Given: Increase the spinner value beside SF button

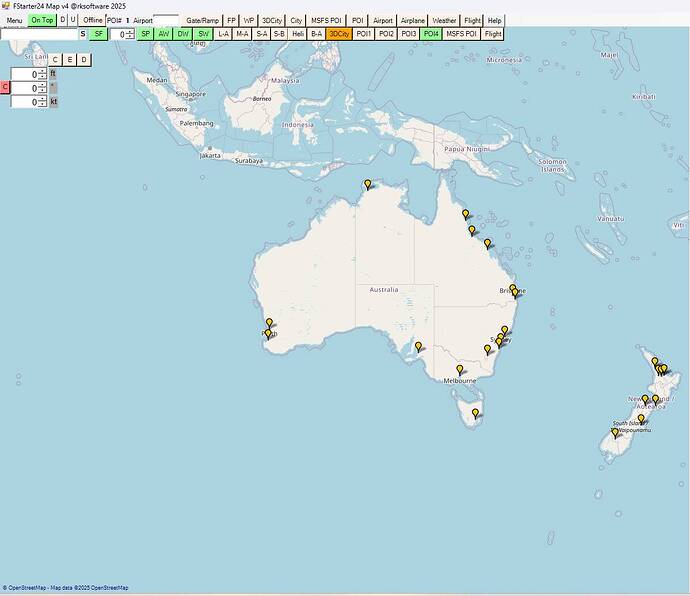Looking at the screenshot, I should pyautogui.click(x=130, y=31).
